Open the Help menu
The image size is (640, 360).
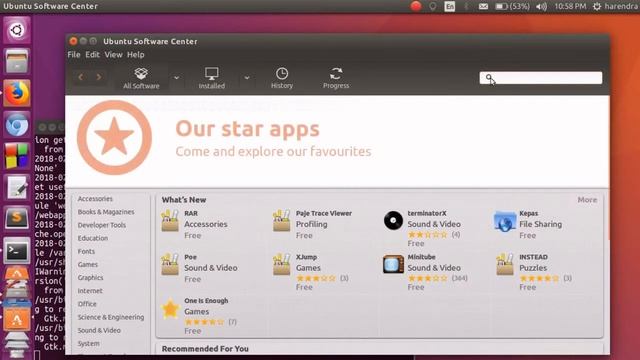click(x=136, y=54)
